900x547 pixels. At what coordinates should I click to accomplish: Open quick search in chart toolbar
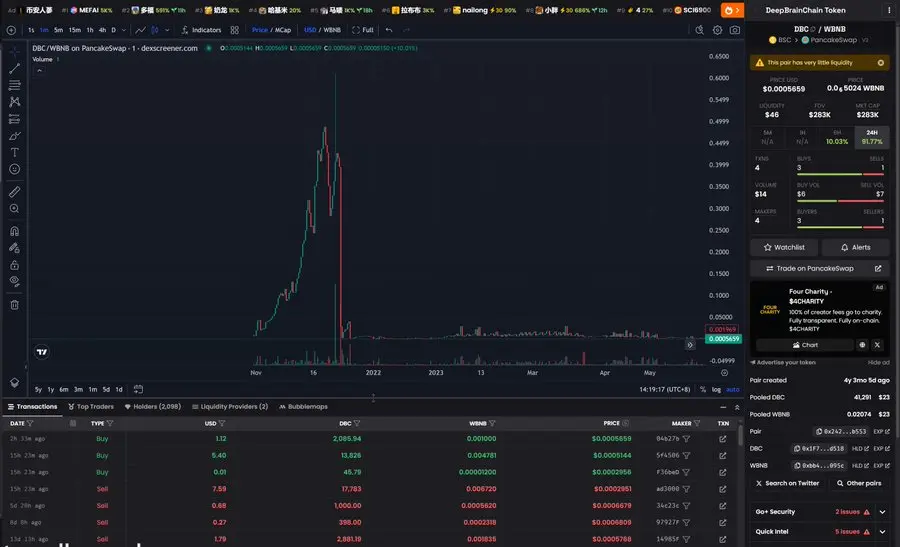pyautogui.click(x=699, y=30)
